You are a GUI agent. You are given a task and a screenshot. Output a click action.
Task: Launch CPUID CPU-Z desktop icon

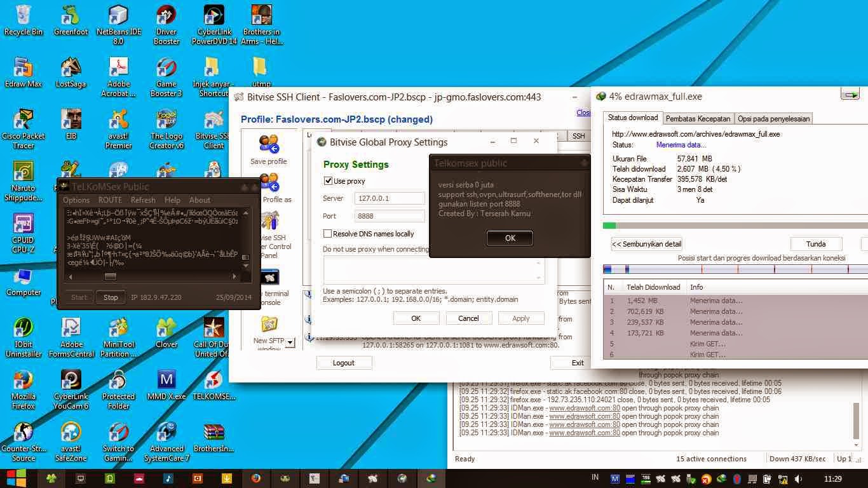(x=24, y=233)
